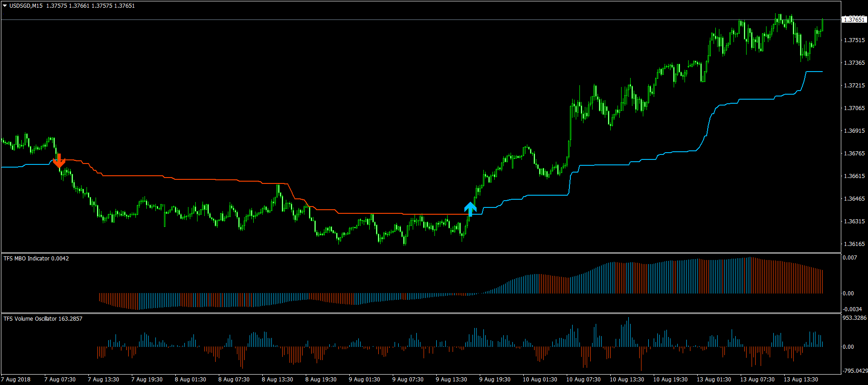Click the 10 Aug 07:30 time label
868x385 pixels.
click(x=583, y=380)
